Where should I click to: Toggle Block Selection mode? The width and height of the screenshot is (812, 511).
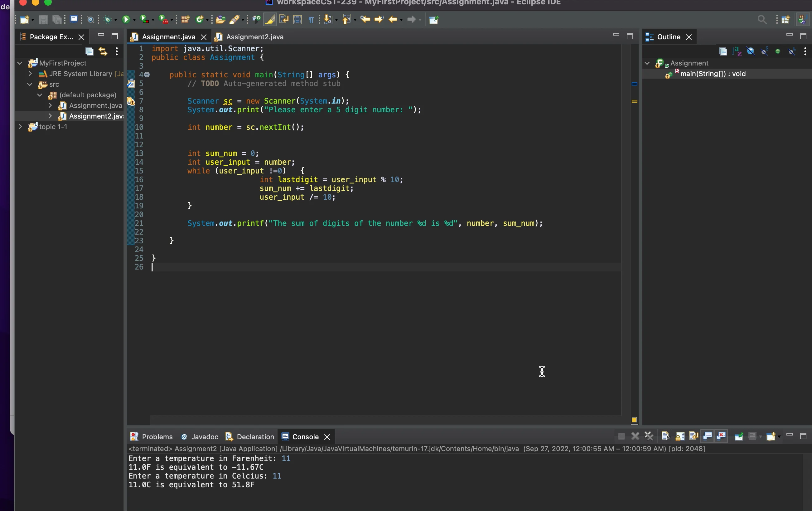[x=297, y=20]
